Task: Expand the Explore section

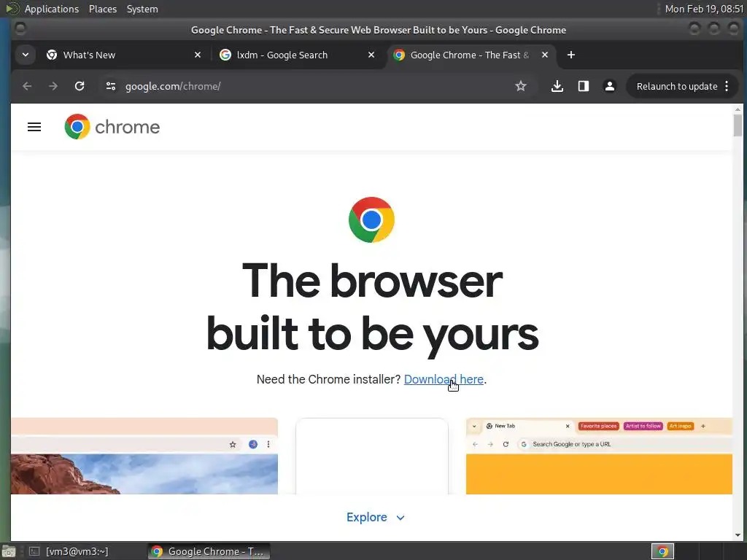Action: 376,517
